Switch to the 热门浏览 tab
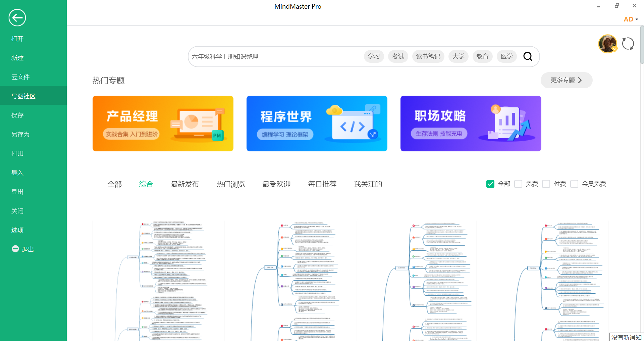Viewport: 644px width, 341px height. 231,184
